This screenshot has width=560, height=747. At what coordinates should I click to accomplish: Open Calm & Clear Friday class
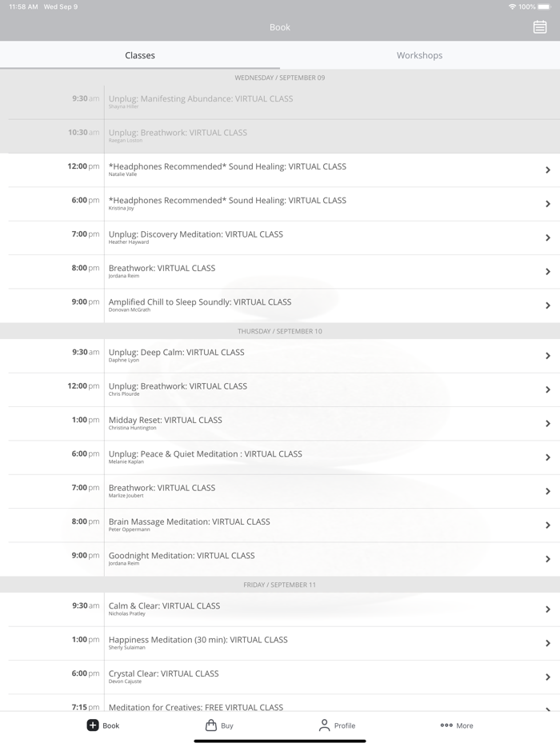point(164,606)
